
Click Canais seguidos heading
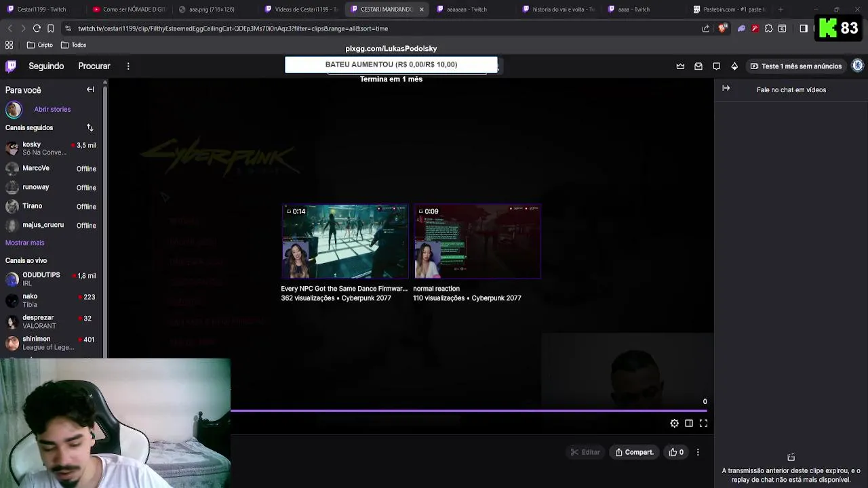tap(29, 127)
